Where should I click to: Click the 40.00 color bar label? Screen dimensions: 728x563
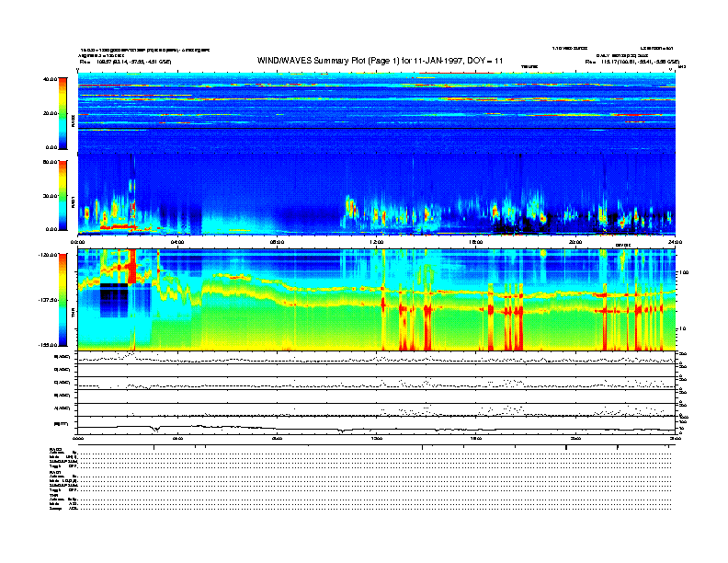click(x=51, y=79)
